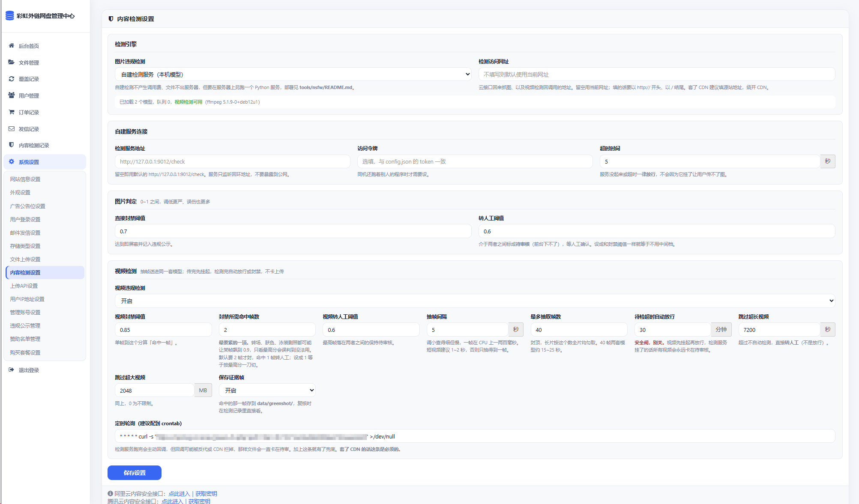
Task: Open the 图片违规检测 engine dropdown
Action: point(293,74)
